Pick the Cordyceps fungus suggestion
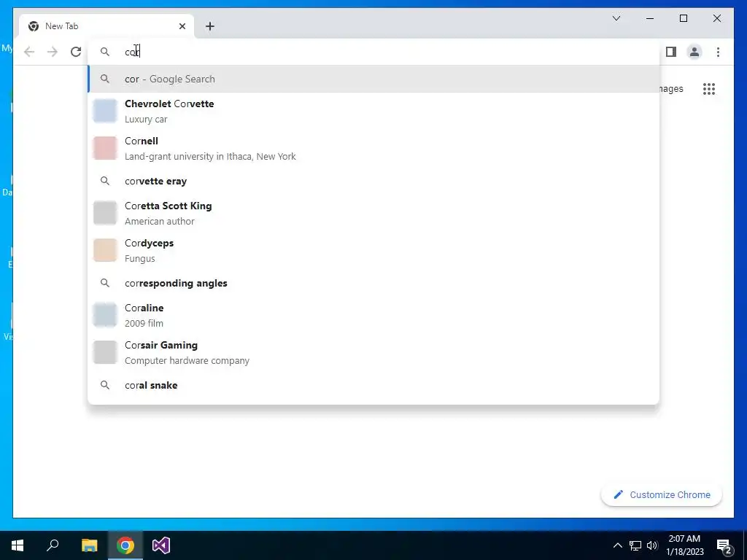Screen dimensions: 747x560 tap(374, 251)
